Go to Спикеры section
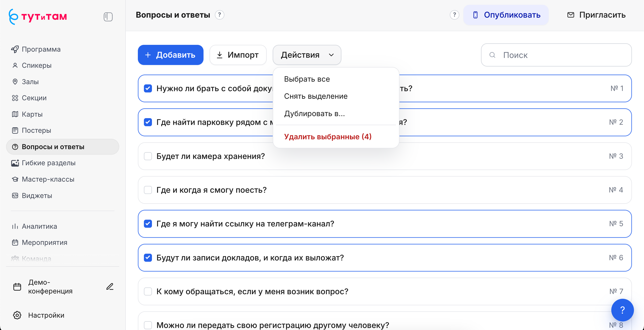This screenshot has height=330, width=644. (x=62, y=65)
